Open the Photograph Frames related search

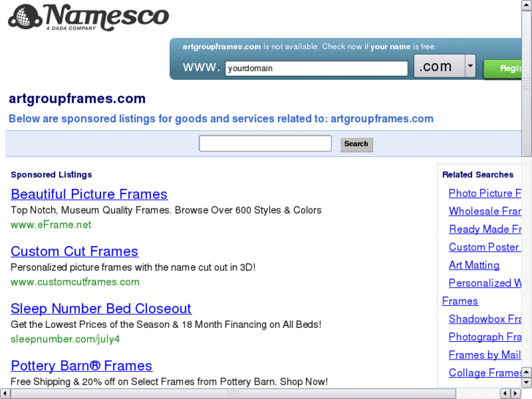pos(485,338)
